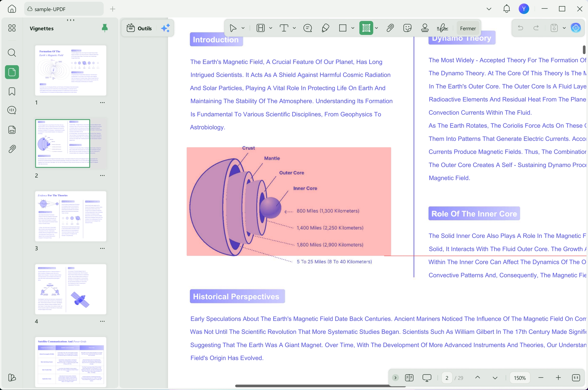This screenshot has height=390, width=588.
Task: Select the signature tool
Action: tap(442, 28)
